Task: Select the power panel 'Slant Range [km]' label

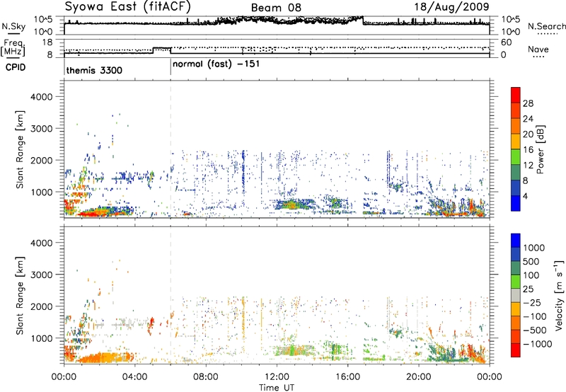Action: [20, 149]
